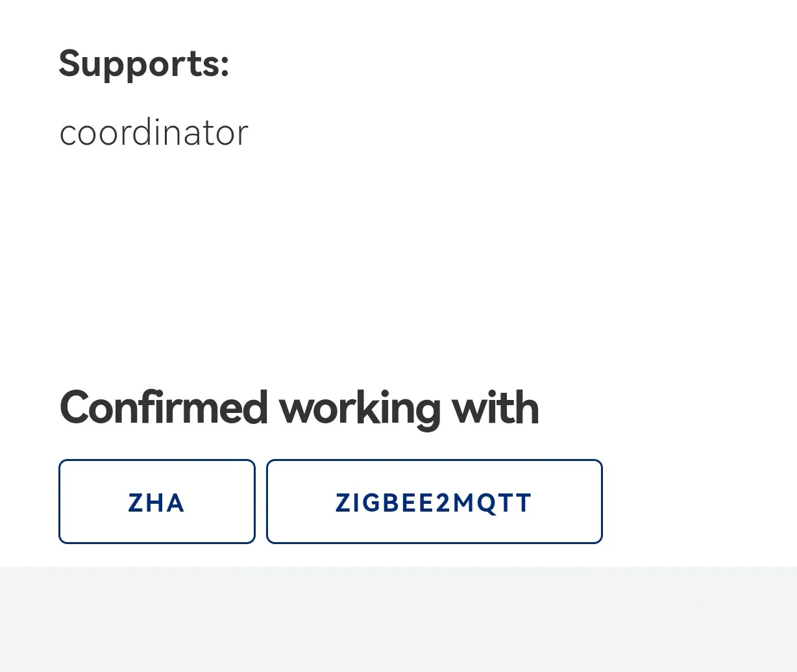797x672 pixels.
Task: Click the gray footer band below the buttons
Action: tap(398, 619)
